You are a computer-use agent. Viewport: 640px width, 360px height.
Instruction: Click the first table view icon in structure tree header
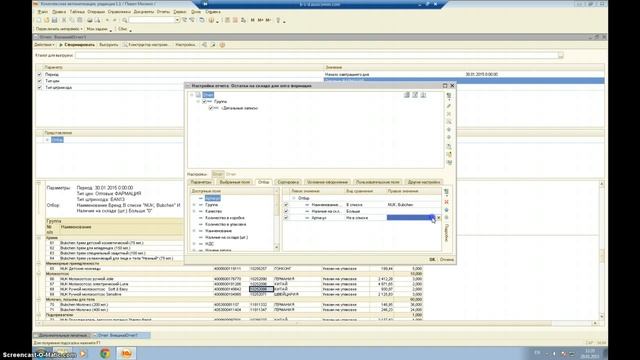click(407, 95)
